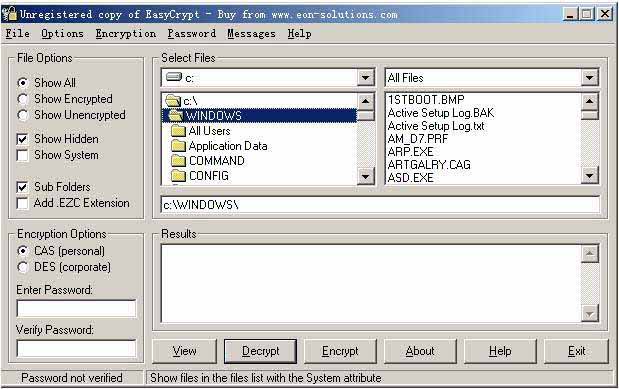Click the Encrypt button

click(x=340, y=351)
